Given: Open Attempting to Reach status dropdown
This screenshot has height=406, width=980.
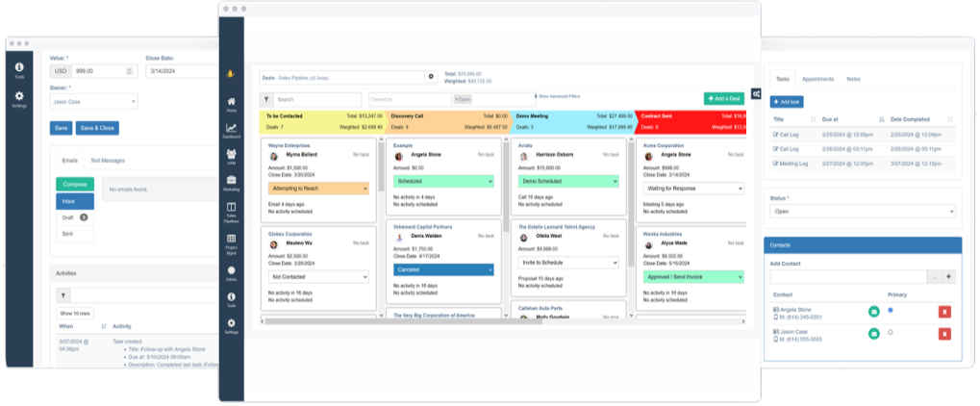Looking at the screenshot, I should tap(318, 189).
